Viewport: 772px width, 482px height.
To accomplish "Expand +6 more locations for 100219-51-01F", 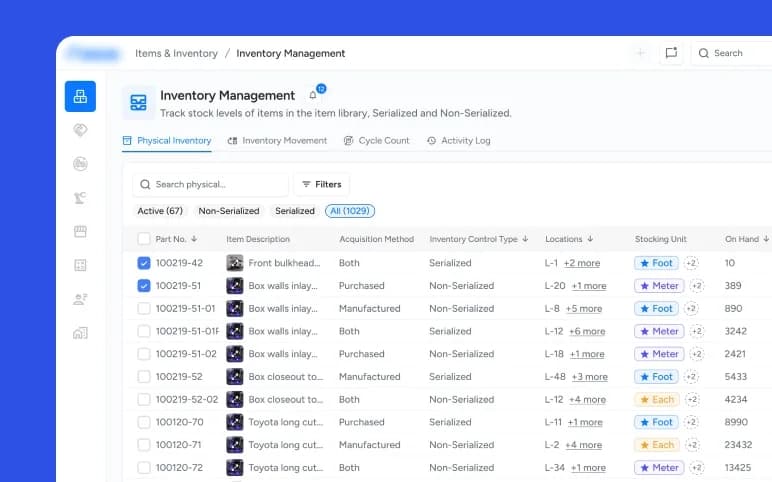I will [587, 332].
